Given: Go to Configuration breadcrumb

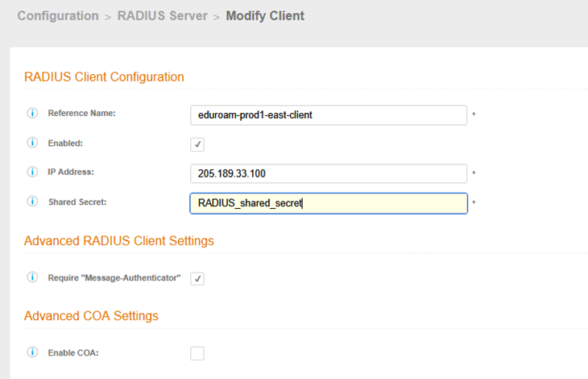Looking at the screenshot, I should click(x=58, y=16).
